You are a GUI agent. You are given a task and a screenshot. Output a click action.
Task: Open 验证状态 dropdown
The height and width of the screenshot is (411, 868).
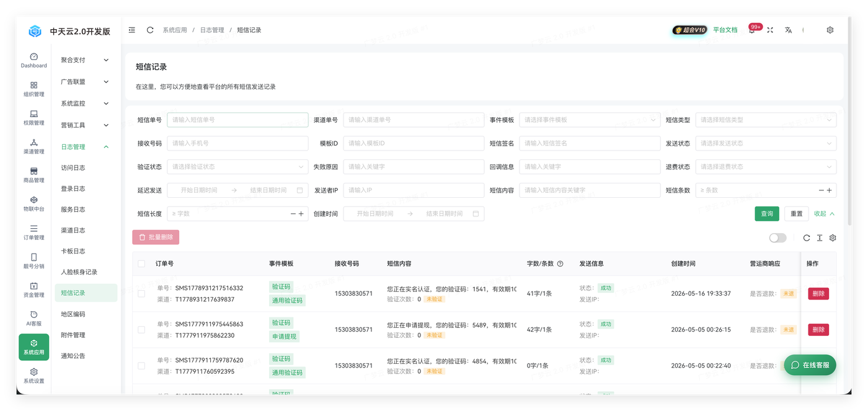237,167
